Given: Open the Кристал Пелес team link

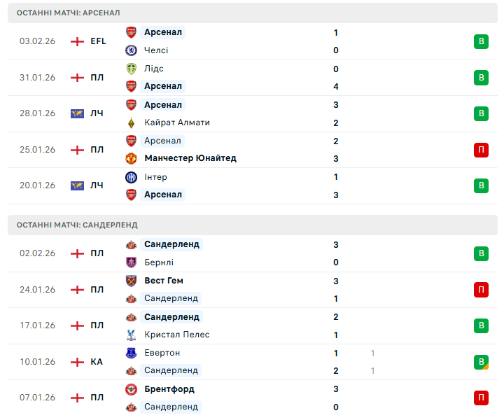Looking at the screenshot, I should click(176, 335).
